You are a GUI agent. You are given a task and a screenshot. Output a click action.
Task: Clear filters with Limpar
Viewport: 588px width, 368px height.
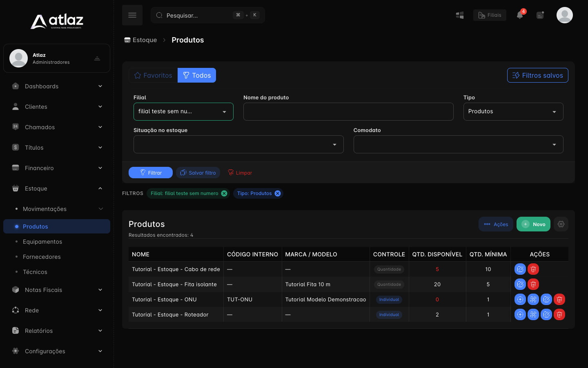240,173
